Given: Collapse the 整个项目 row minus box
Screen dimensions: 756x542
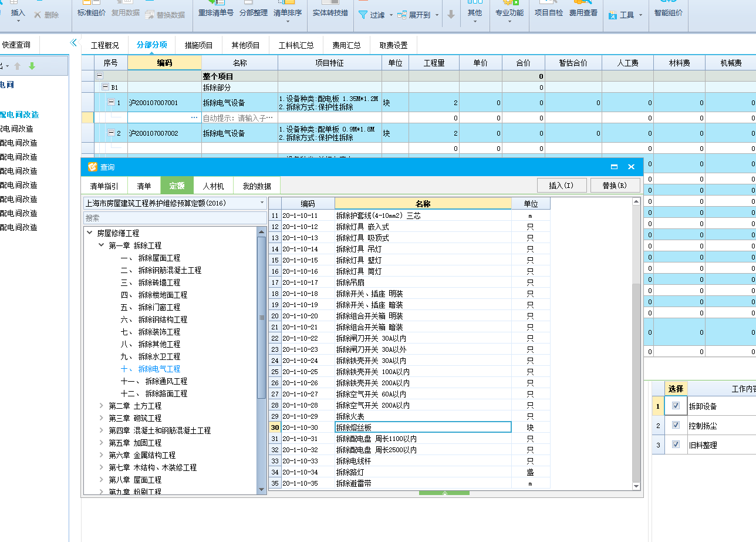Looking at the screenshot, I should (x=99, y=76).
